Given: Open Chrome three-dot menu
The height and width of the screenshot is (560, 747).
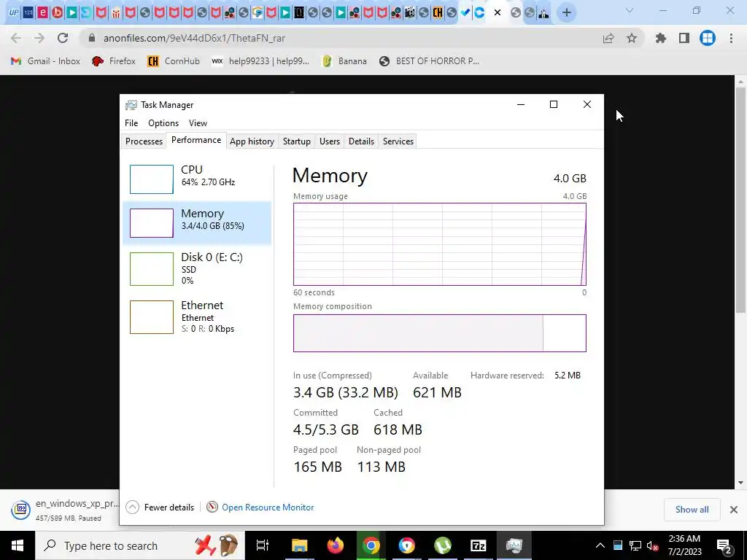Looking at the screenshot, I should click(731, 38).
